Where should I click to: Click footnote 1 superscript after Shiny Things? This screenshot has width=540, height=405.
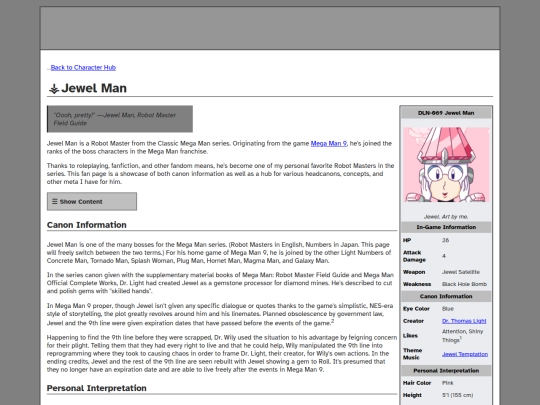click(461, 338)
